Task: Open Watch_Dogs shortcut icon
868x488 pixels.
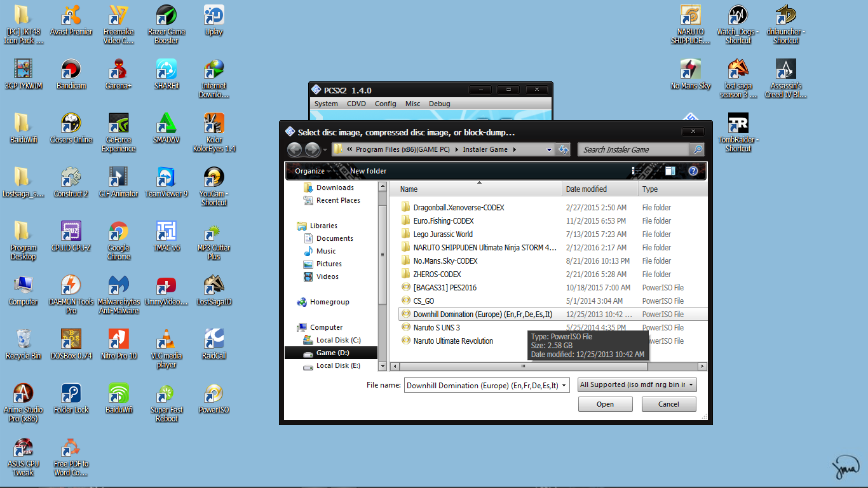Action: pyautogui.click(x=738, y=25)
